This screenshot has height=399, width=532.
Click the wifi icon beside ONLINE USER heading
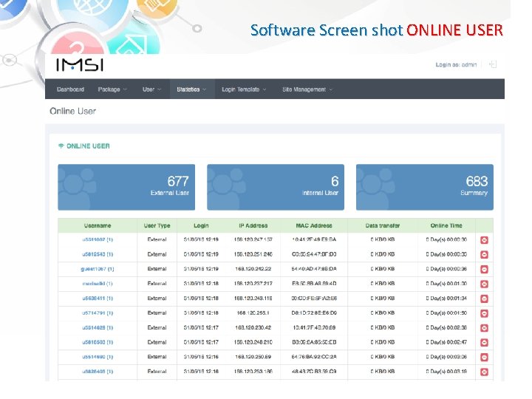(x=61, y=146)
